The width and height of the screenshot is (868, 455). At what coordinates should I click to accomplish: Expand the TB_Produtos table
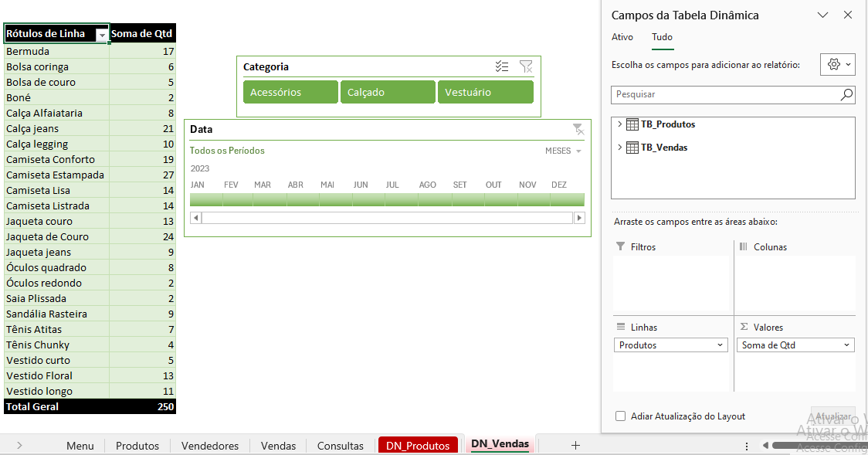(619, 124)
